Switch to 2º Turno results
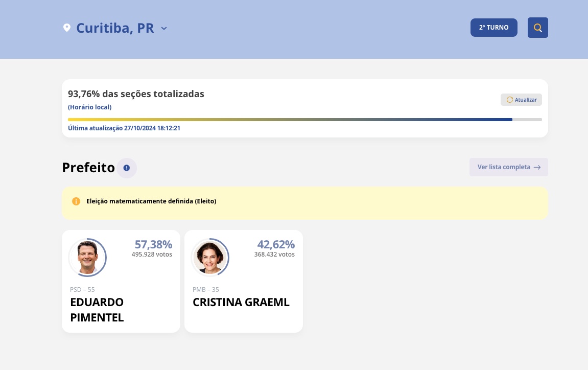588x370 pixels. 493,28
